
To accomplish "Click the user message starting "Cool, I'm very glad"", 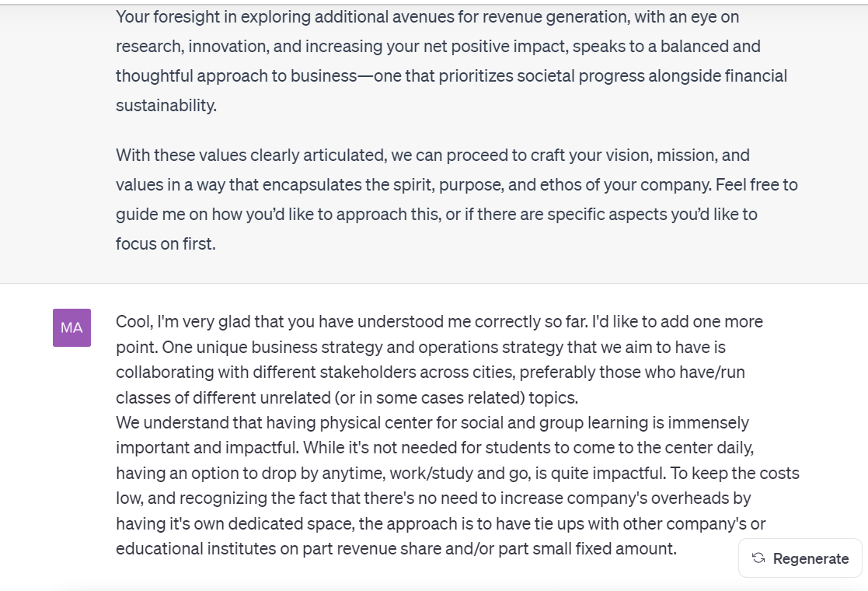I will (x=439, y=321).
